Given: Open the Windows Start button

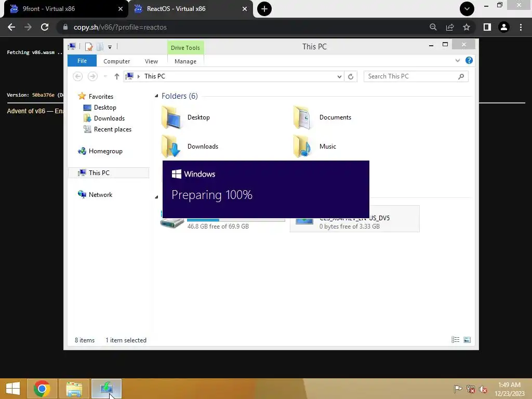Looking at the screenshot, I should tap(13, 389).
